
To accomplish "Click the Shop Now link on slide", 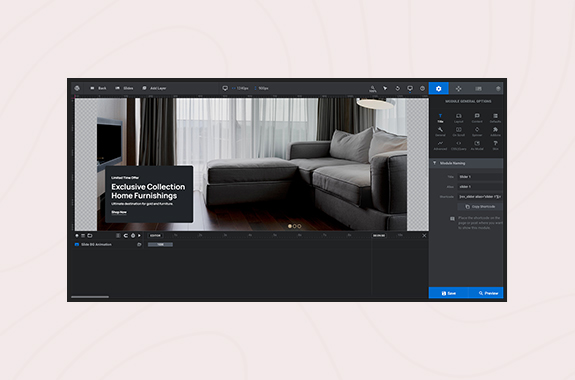I will click(x=119, y=212).
